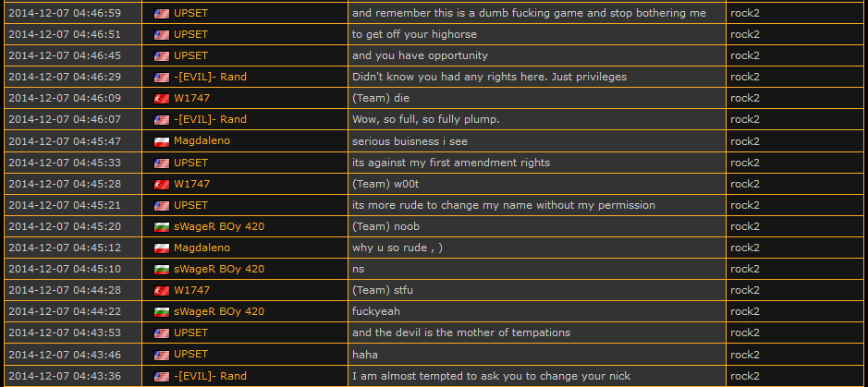Viewport: 868px width, 387px height.
Task: Click the US flag next to -[EVIL]- Rand at 04:46:29
Action: [162, 77]
